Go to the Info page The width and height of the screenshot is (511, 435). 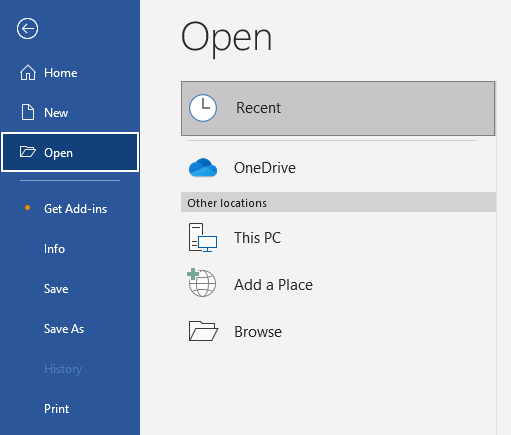tap(54, 249)
